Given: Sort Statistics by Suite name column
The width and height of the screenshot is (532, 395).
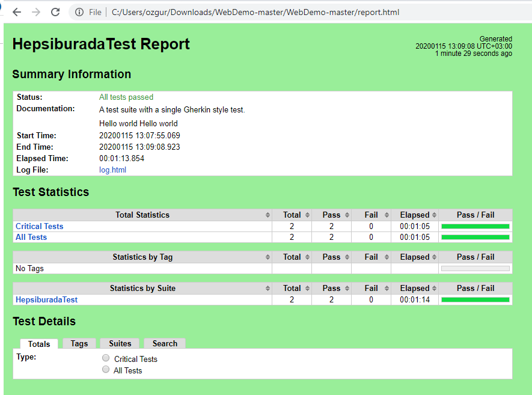Looking at the screenshot, I should click(x=142, y=288).
